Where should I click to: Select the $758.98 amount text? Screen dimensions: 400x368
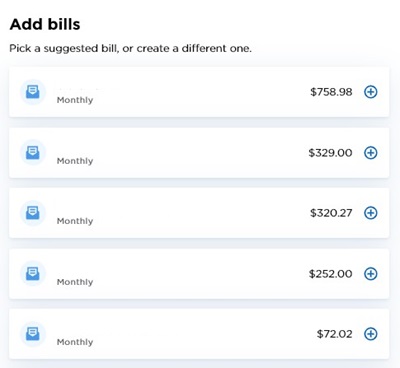tap(331, 92)
